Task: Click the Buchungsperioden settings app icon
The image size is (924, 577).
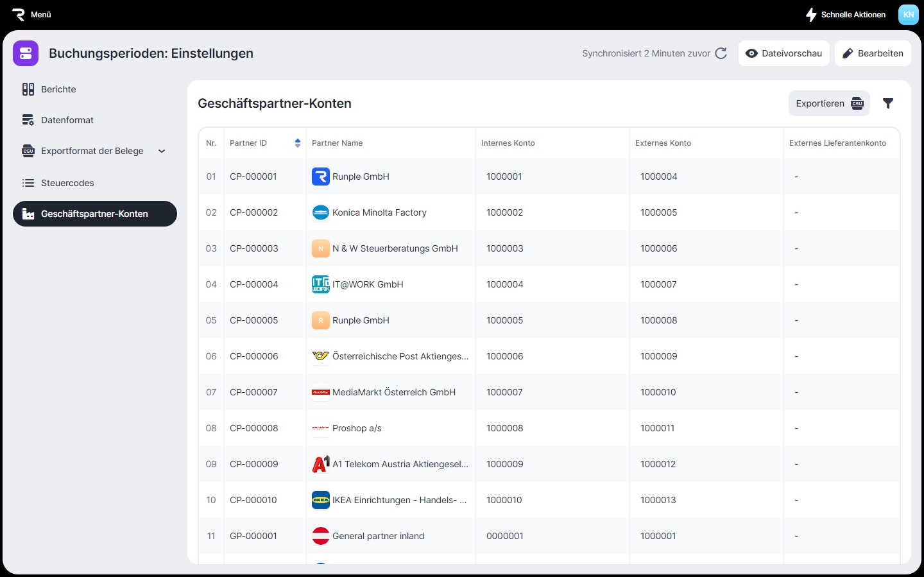Action: pos(26,53)
